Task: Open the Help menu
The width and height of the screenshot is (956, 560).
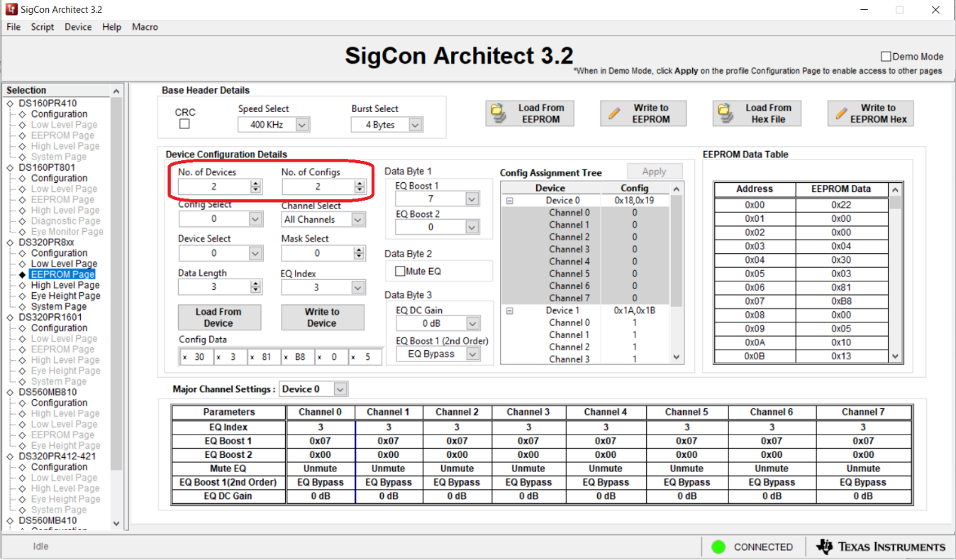Action: (111, 27)
